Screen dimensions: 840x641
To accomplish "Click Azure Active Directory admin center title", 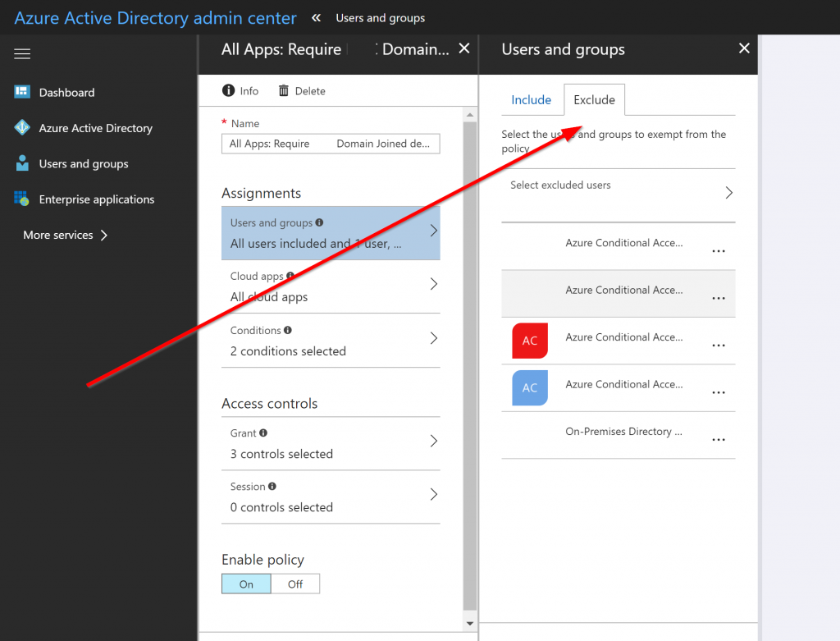I will point(155,18).
